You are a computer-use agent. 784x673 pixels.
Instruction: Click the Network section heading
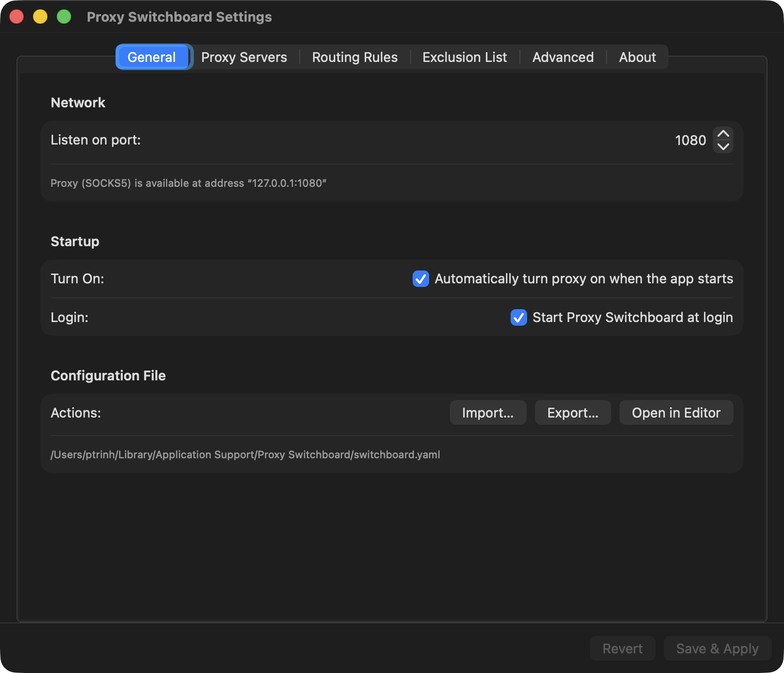pyautogui.click(x=78, y=103)
